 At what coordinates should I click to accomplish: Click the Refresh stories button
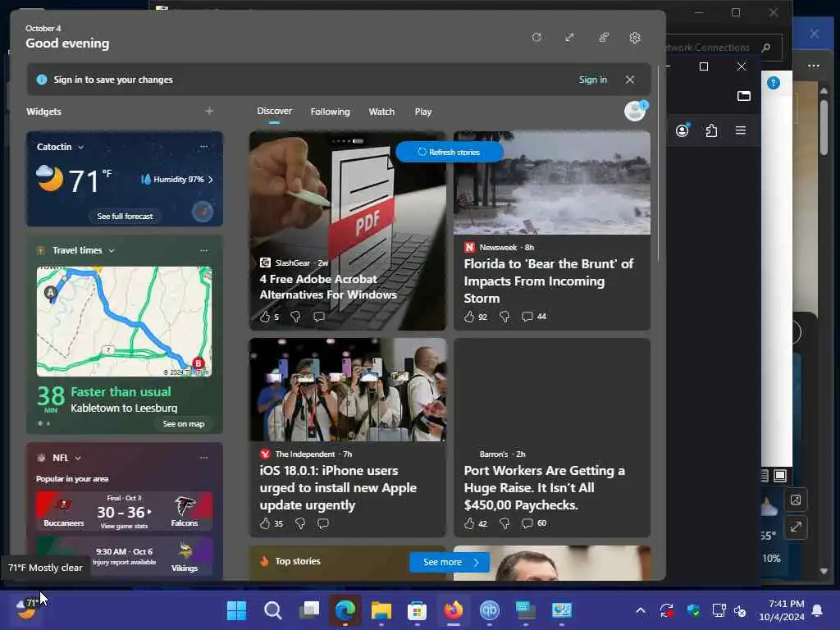tap(449, 152)
